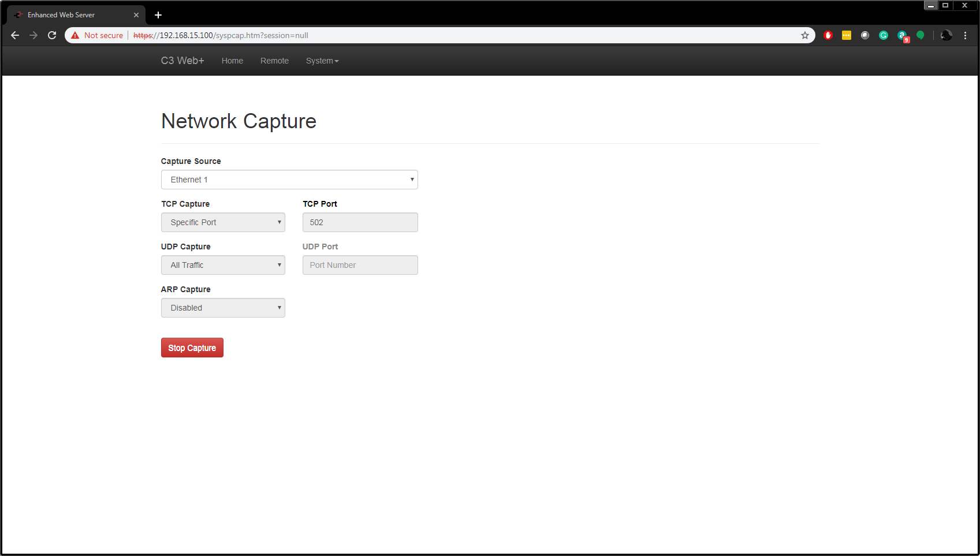This screenshot has width=980, height=556.
Task: Maximize the browser window
Action: [946, 5]
